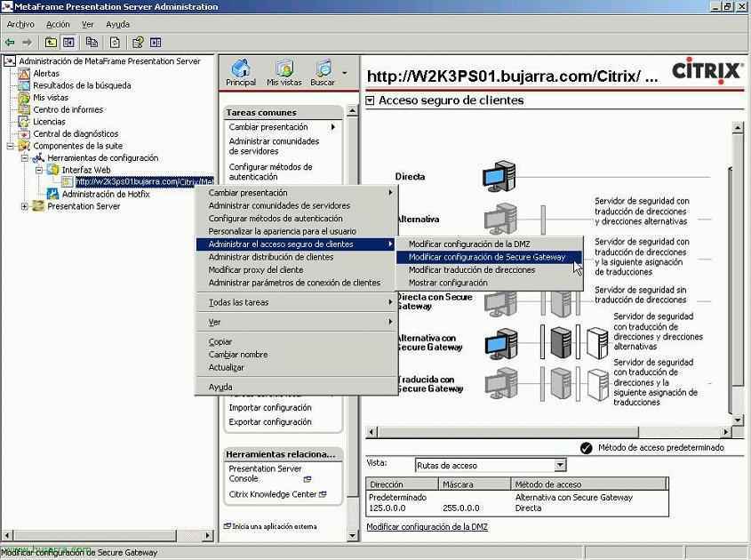The height and width of the screenshot is (560, 751).
Task: Select the Alertas tree node
Action: tap(46, 73)
